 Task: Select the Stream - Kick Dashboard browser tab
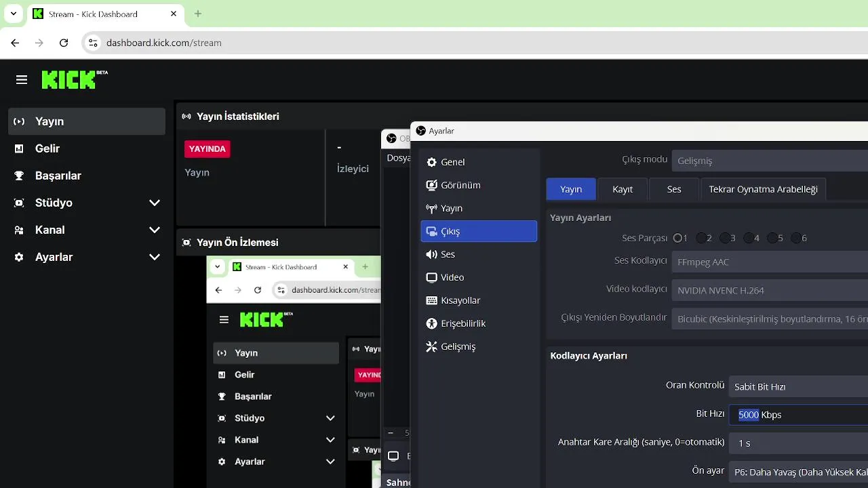[x=104, y=14]
